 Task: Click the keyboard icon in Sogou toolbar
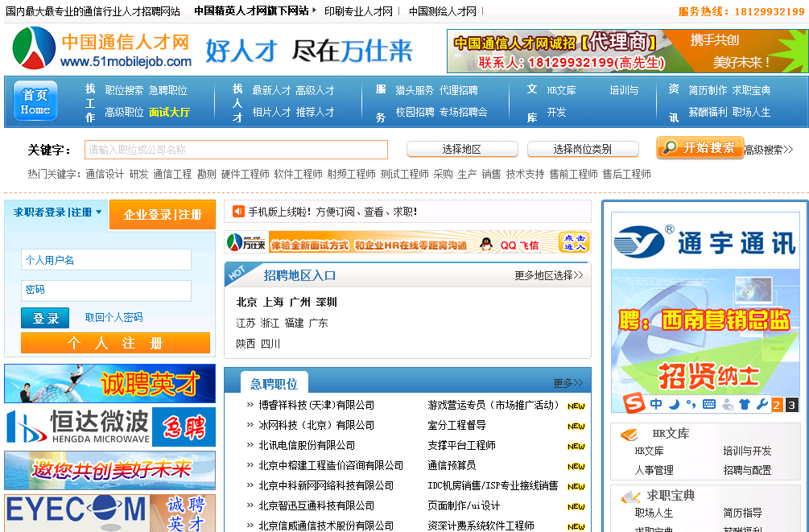(x=709, y=404)
